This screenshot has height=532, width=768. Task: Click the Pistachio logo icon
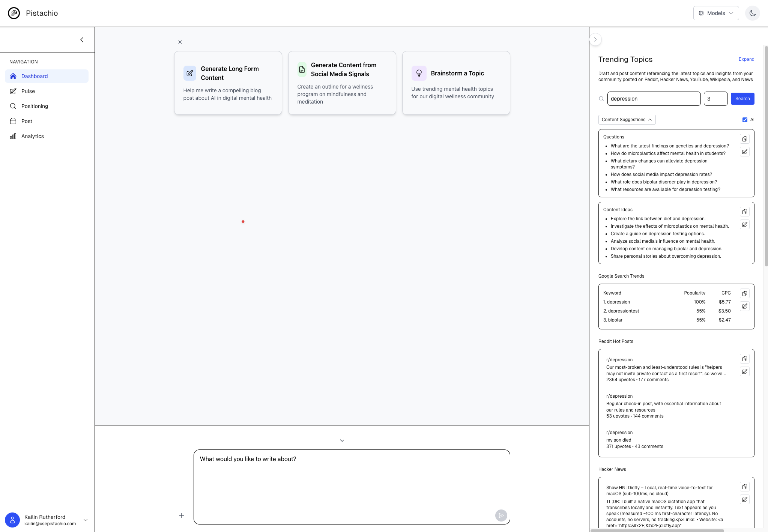click(14, 13)
